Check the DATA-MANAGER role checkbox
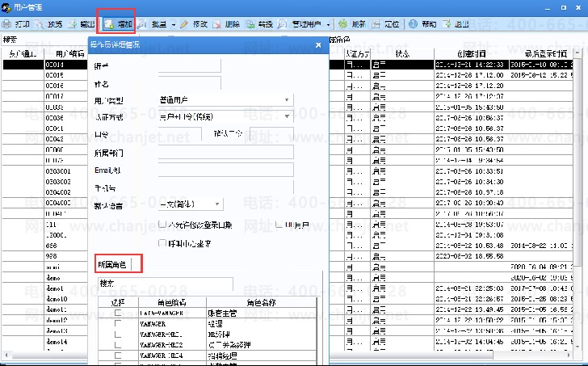The height and width of the screenshot is (366, 588). point(118,313)
